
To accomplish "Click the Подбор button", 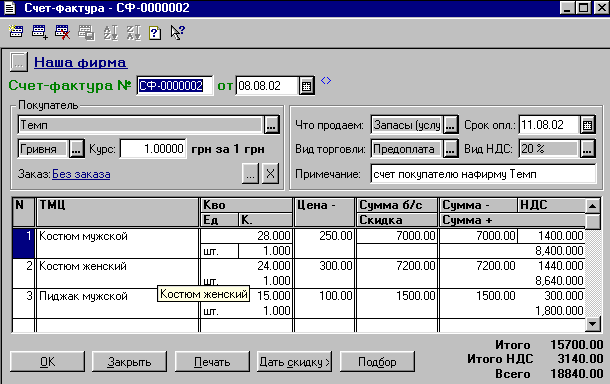I will point(377,362).
